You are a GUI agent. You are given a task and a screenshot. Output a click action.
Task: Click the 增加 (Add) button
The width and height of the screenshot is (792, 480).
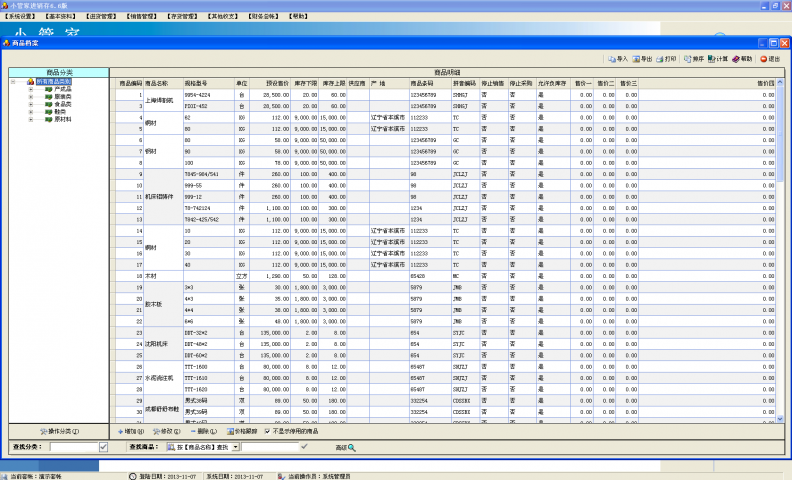131,431
